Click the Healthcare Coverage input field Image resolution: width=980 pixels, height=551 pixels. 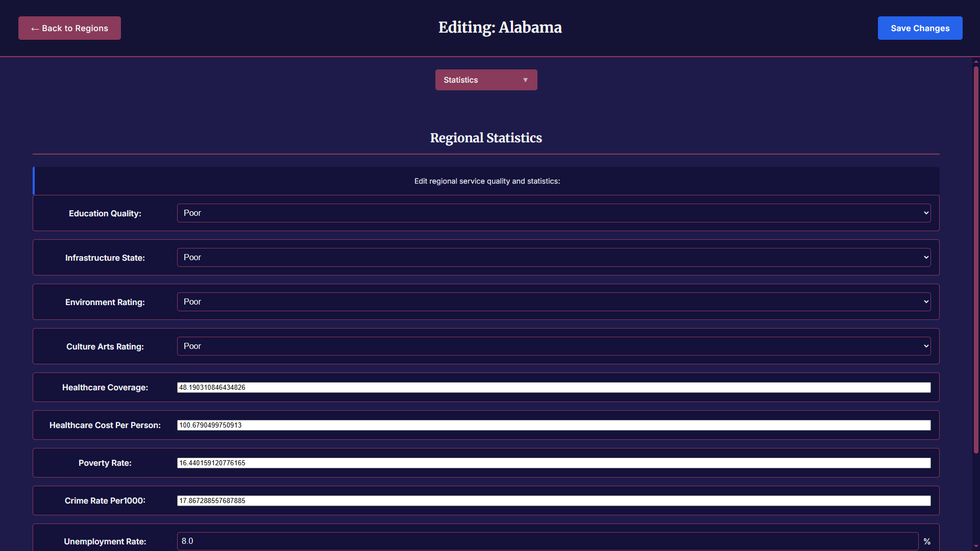(553, 388)
